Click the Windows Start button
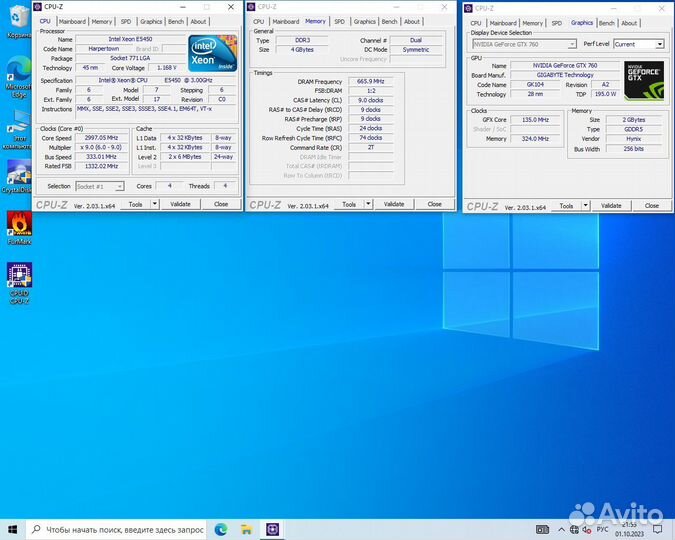This screenshot has height=540, width=675. (12, 529)
